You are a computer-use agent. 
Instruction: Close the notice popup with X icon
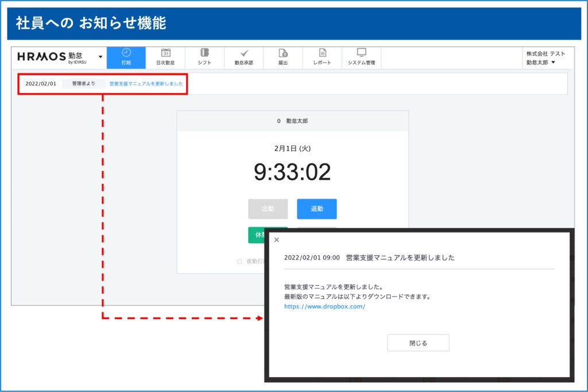277,240
